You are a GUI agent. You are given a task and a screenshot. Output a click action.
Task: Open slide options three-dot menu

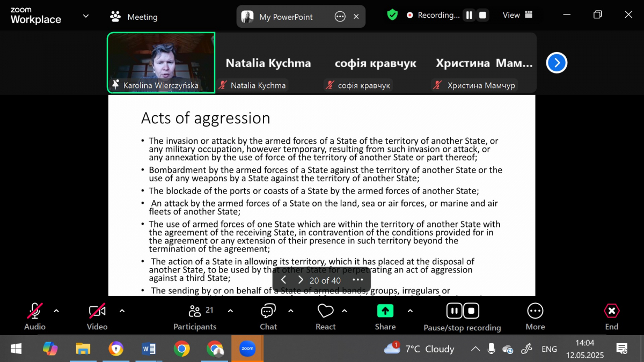click(x=358, y=280)
